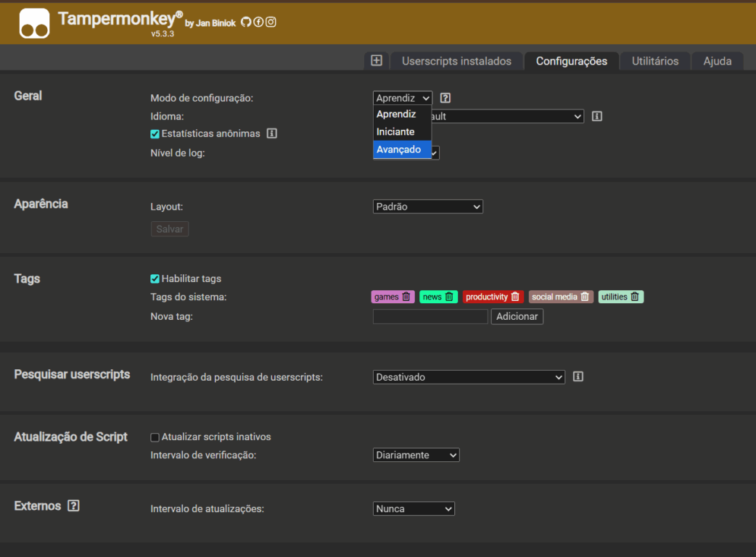Screen dimensions: 756x557
Task: Enable Atualizar scripts inativos checkbox
Action: click(x=155, y=437)
